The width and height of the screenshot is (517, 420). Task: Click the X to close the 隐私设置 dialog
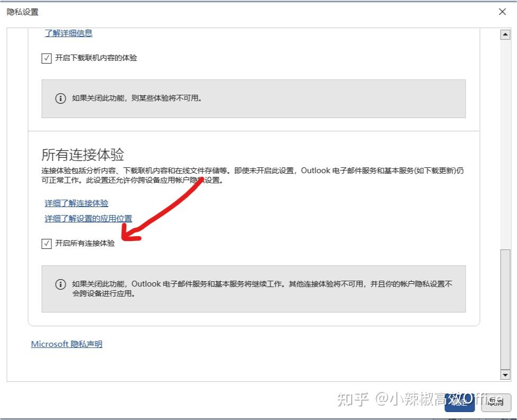[x=502, y=11]
